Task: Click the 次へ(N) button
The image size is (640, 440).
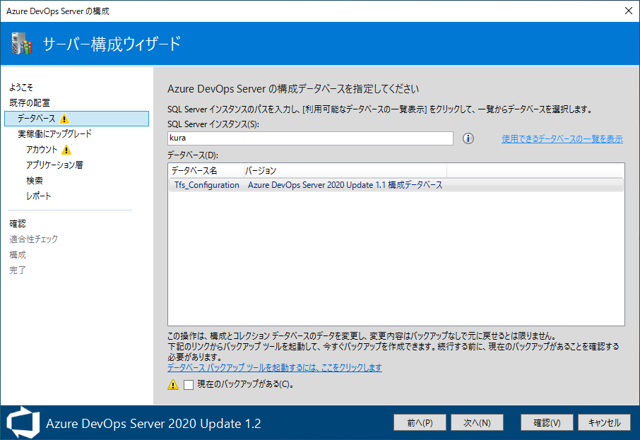Action: point(477,423)
